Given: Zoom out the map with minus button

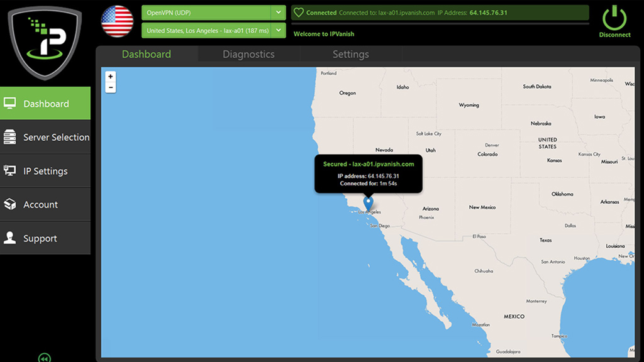Looking at the screenshot, I should click(111, 87).
